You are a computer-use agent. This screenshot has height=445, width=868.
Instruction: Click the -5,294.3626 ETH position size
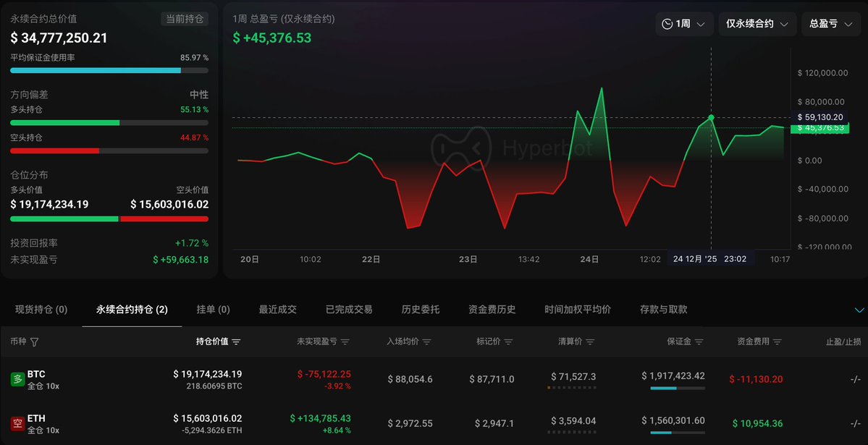point(212,431)
